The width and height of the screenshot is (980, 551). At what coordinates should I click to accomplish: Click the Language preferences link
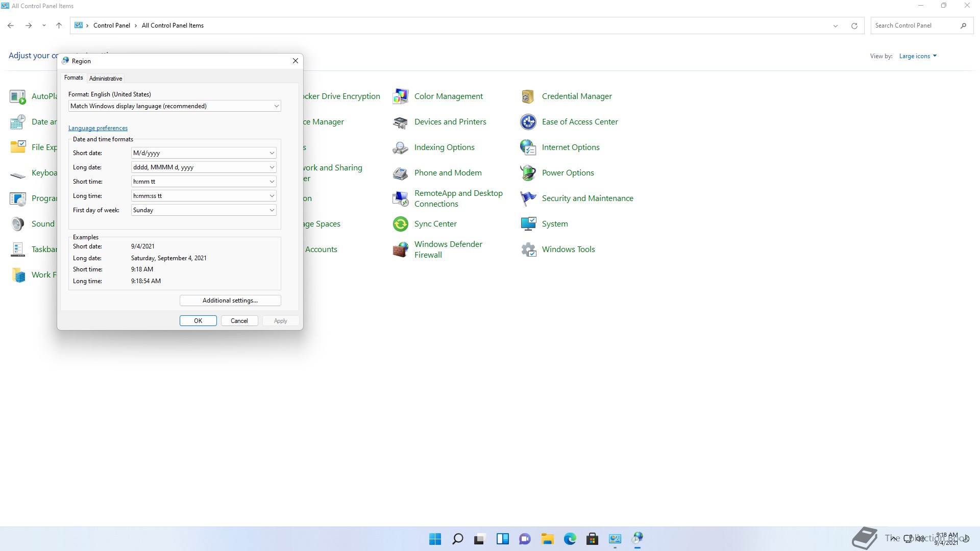(98, 128)
